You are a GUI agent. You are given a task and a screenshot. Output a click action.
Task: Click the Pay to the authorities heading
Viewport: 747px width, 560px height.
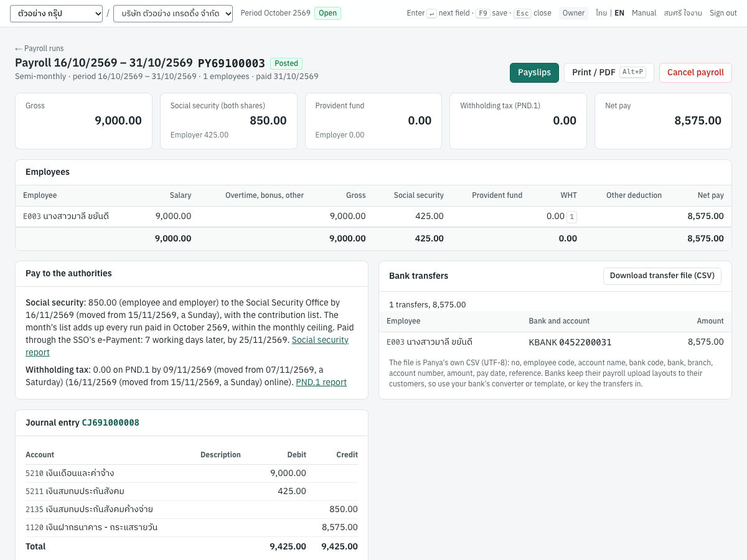pyautogui.click(x=68, y=273)
